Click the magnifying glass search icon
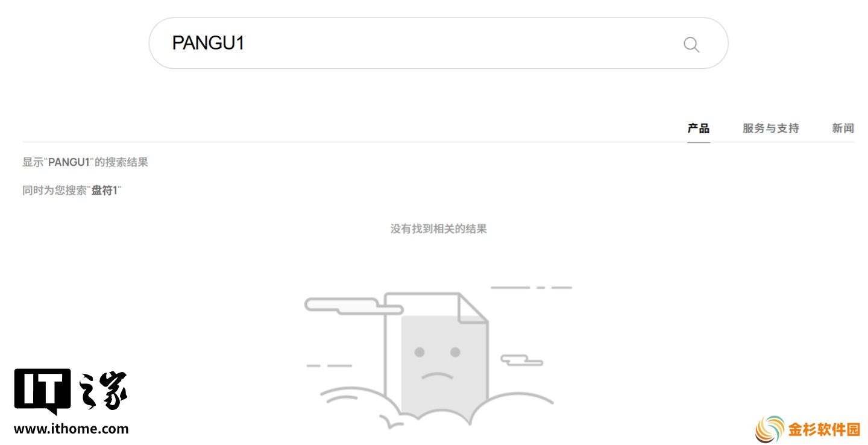 [x=691, y=44]
